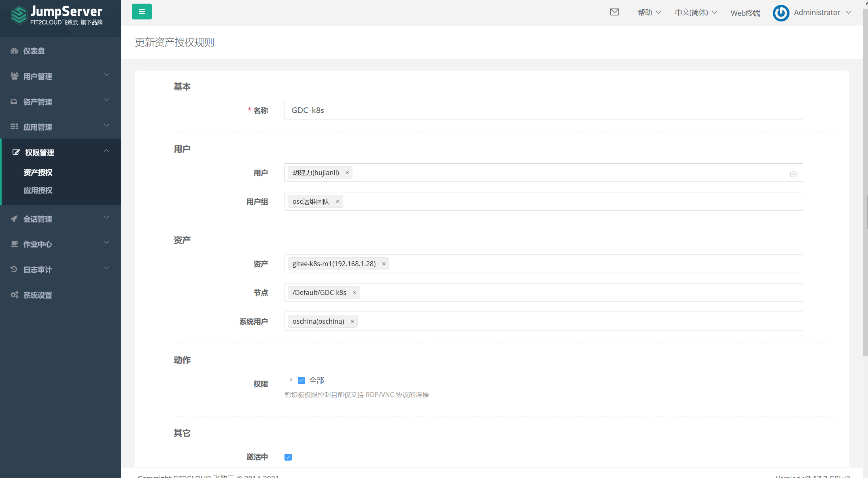Toggle the 激活中 checkbox
This screenshot has height=478, width=868.
[288, 457]
